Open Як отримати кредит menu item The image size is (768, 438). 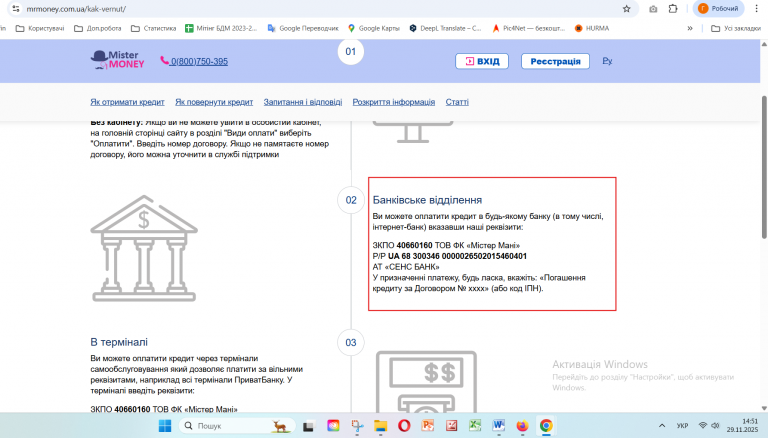[127, 102]
